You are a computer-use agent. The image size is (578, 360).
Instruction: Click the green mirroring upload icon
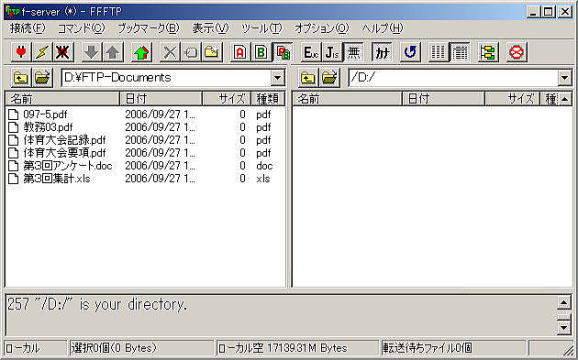(141, 52)
